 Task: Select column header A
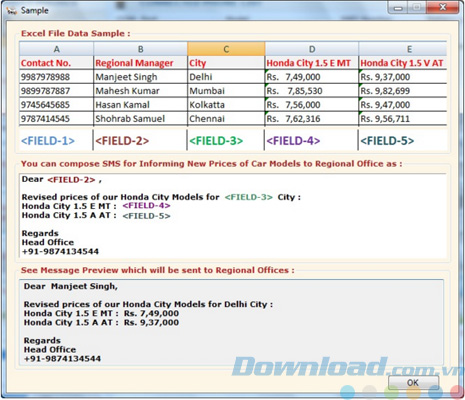click(57, 49)
